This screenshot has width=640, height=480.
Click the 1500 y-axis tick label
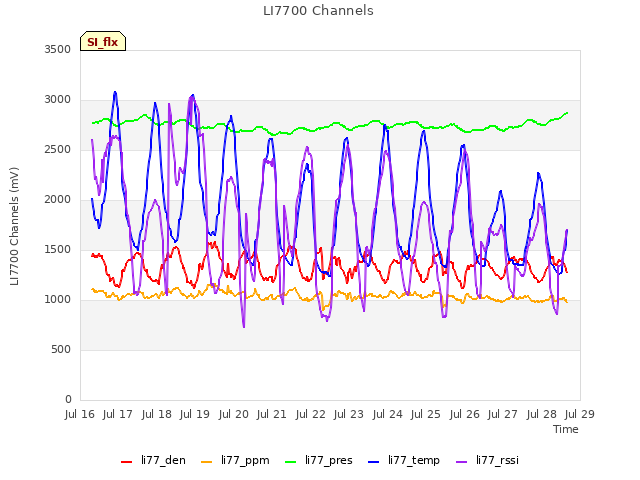click(58, 249)
